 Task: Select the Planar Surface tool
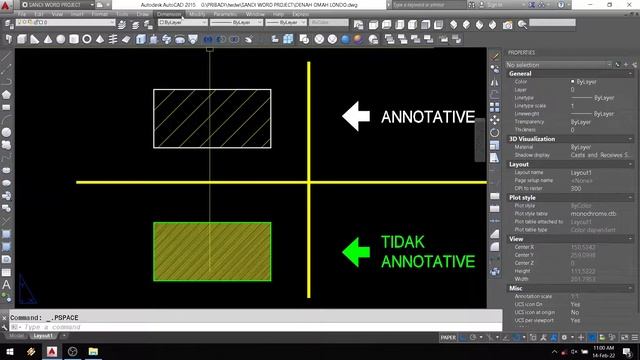[x=126, y=39]
